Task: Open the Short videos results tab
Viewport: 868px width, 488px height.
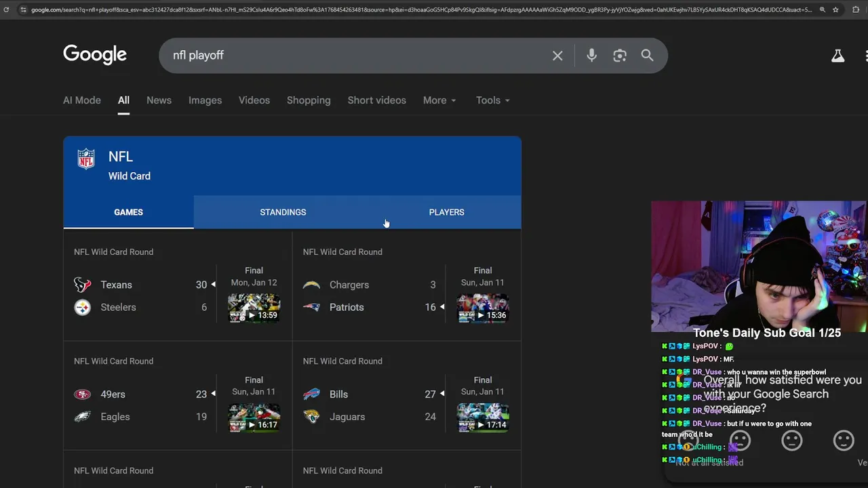Action: point(377,100)
